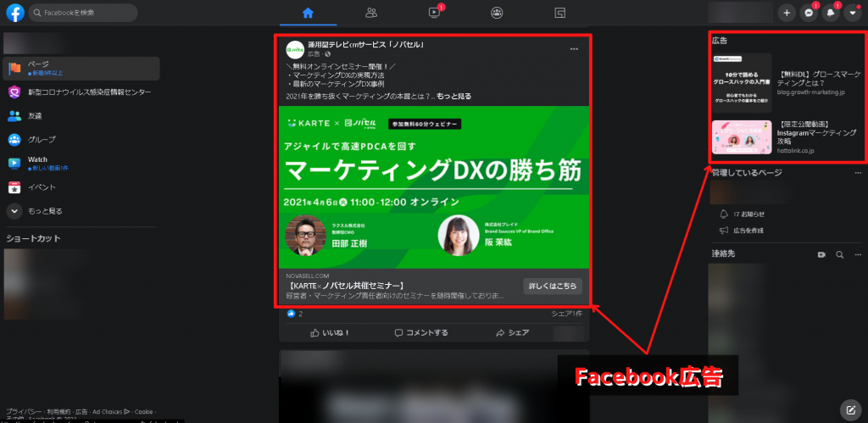Open プライバシー footer link
This screenshot has width=868, height=423.
24,412
